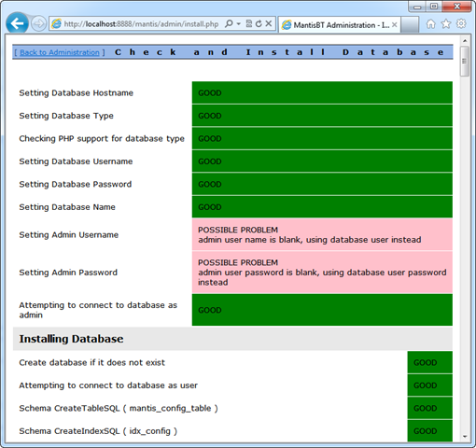Click the 'Check and Install Database' page title
Image resolution: width=476 pixels, height=448 pixels.
tap(279, 52)
